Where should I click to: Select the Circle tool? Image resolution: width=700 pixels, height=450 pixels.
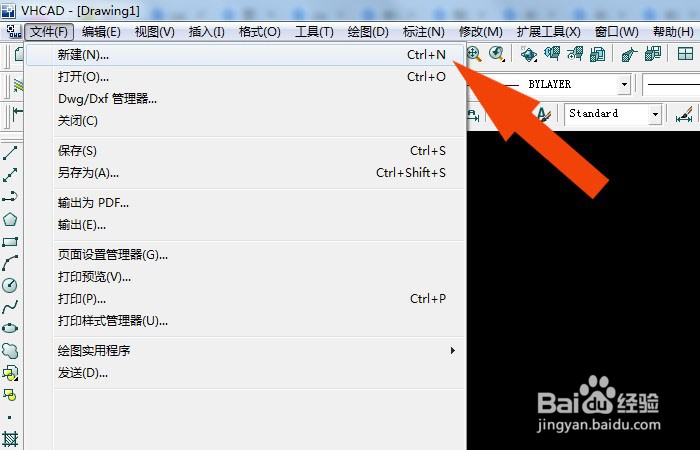tap(10, 285)
